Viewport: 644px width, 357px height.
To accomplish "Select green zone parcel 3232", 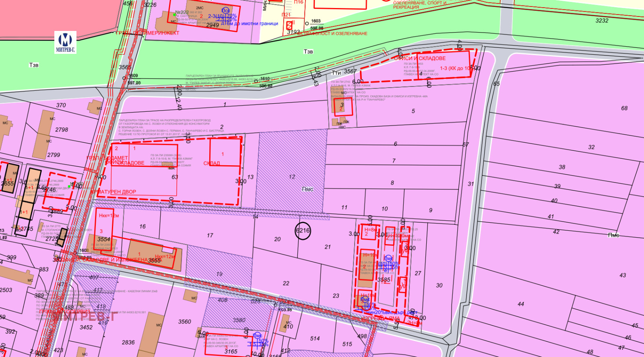I will coord(602,21).
